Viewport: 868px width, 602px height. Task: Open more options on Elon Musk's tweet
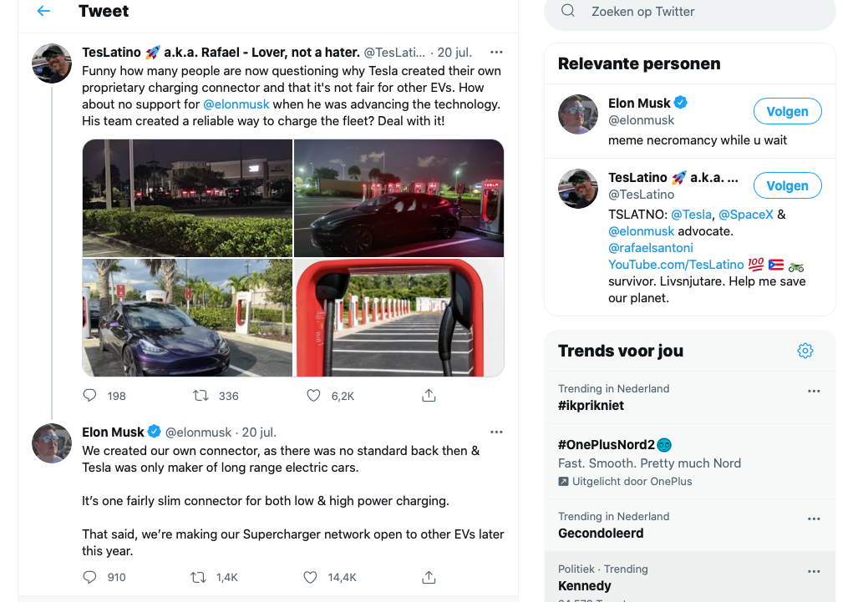tap(496, 432)
